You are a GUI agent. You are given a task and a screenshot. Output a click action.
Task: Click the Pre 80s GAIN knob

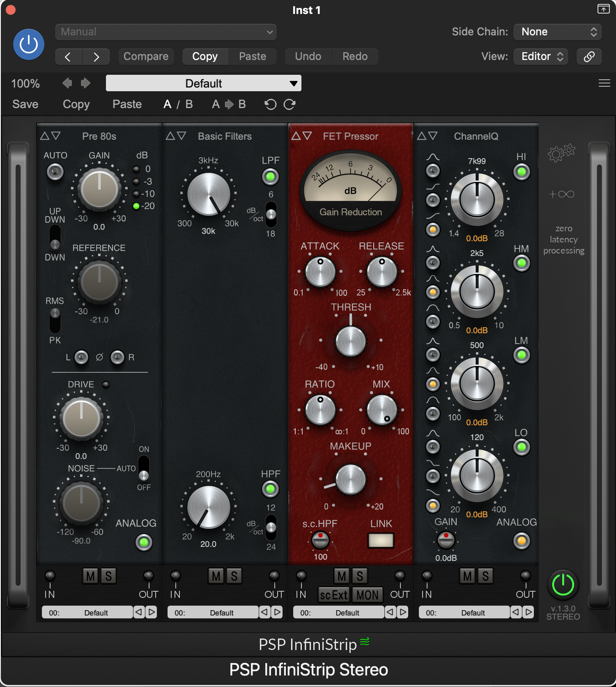(x=99, y=189)
